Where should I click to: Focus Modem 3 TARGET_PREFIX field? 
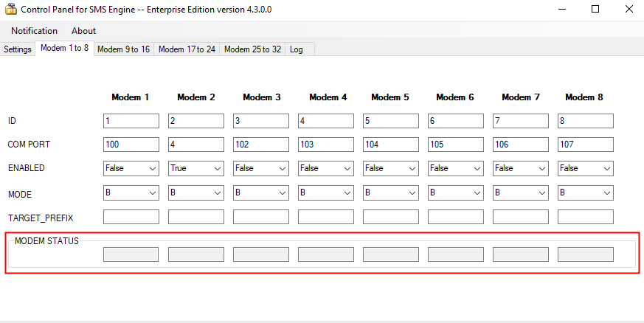(x=261, y=218)
